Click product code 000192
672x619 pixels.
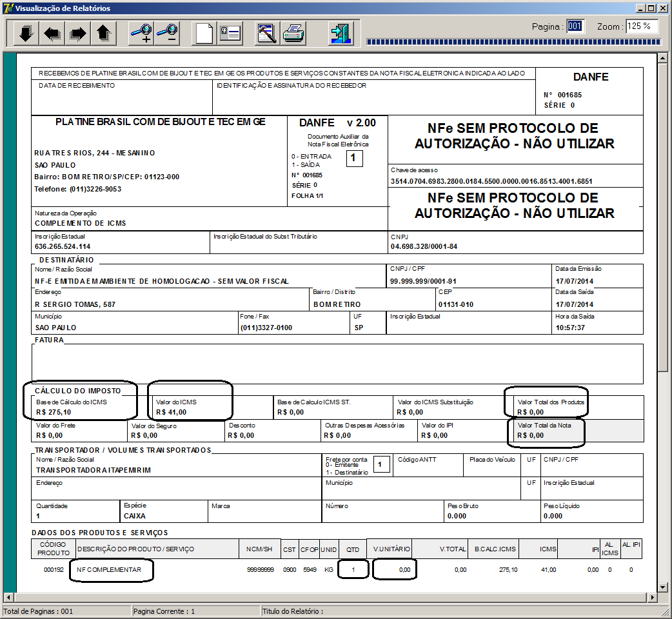click(54, 570)
